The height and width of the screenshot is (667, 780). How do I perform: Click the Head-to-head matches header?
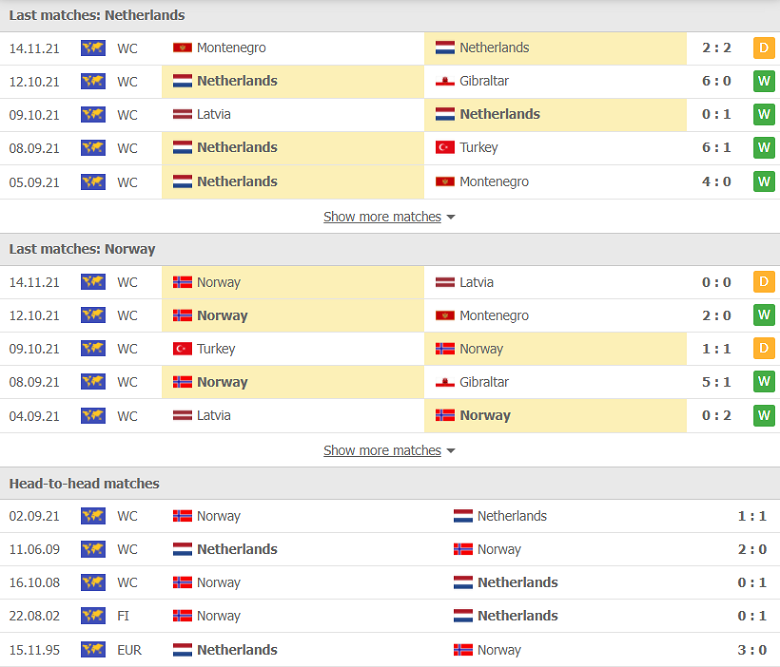84,484
